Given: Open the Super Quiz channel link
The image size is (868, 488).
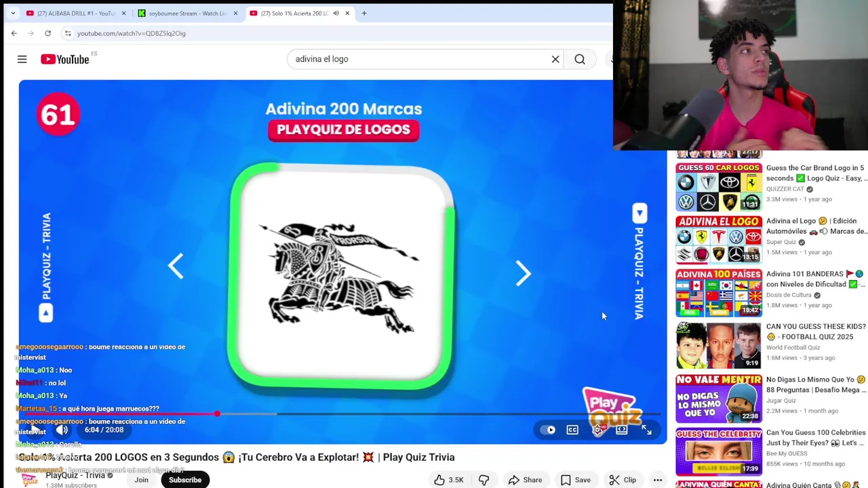Looking at the screenshot, I should (x=781, y=242).
